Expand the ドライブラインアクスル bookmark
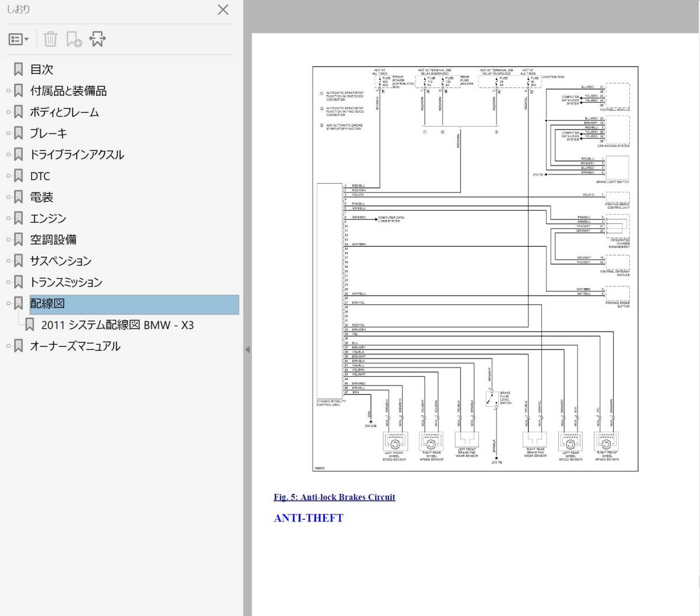Viewport: 700px width, 616px height. tap(8, 155)
